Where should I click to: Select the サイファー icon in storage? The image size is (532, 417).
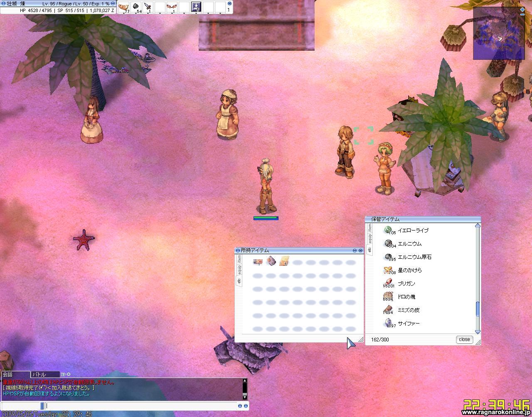tap(389, 323)
